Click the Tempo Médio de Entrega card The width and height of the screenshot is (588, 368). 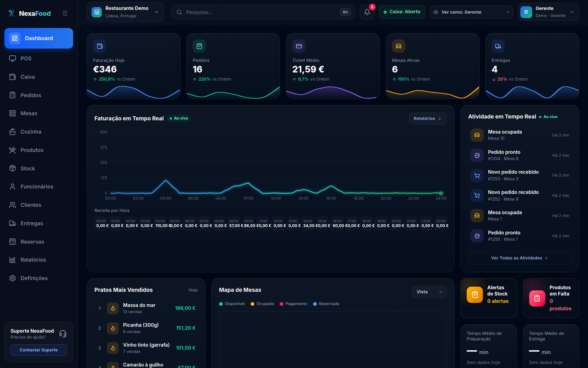pos(551,346)
